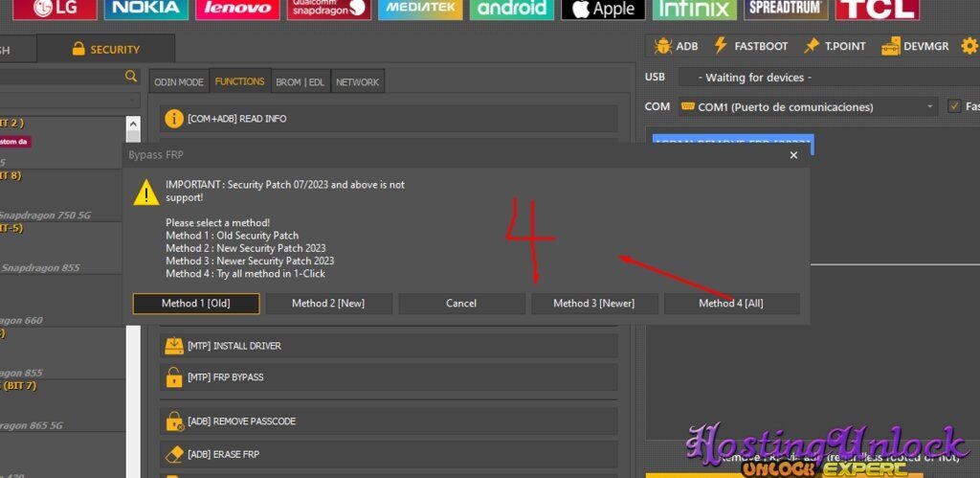Run [MTP] FRP BYPASS
The image size is (980, 478).
click(x=389, y=377)
